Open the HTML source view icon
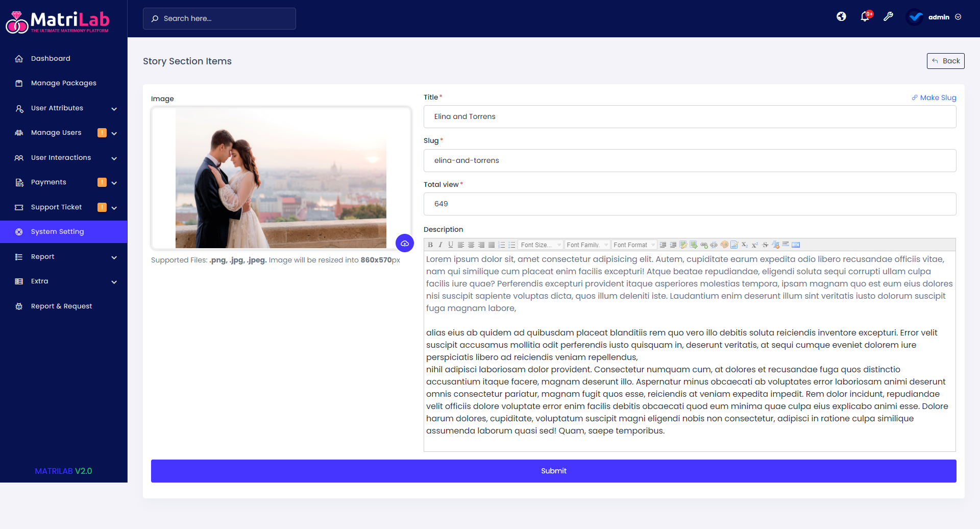The width and height of the screenshot is (980, 529). (796, 245)
